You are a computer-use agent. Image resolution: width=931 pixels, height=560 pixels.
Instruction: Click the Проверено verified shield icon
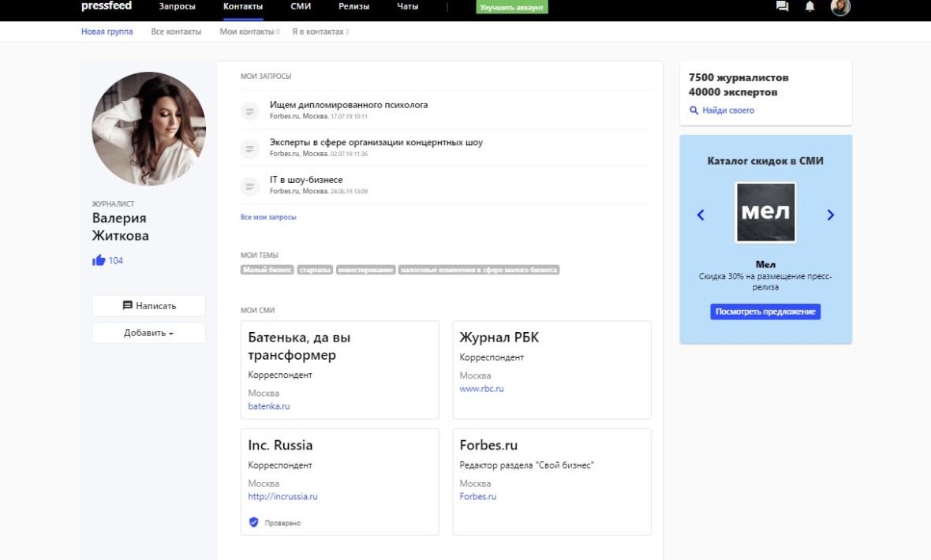tap(254, 522)
